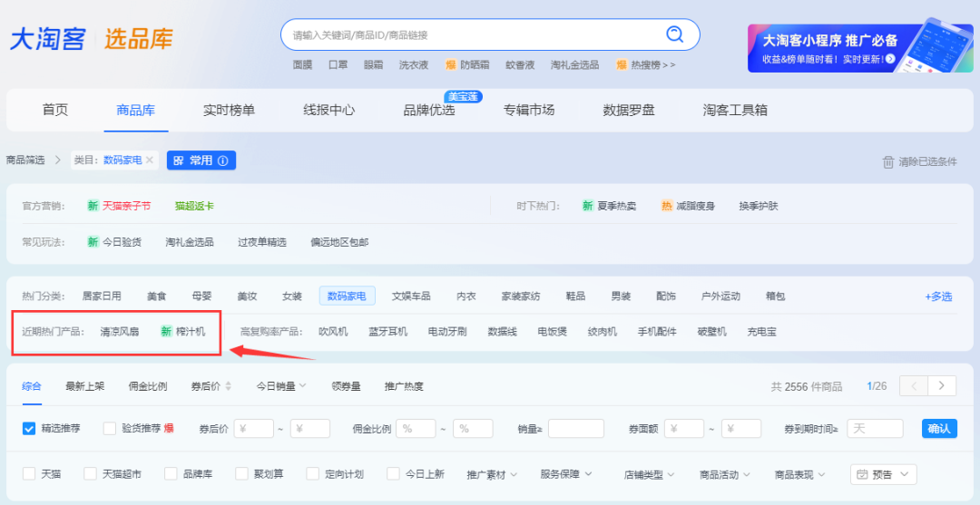
Task: Click the 偏远地区包邮 option
Action: tap(339, 242)
